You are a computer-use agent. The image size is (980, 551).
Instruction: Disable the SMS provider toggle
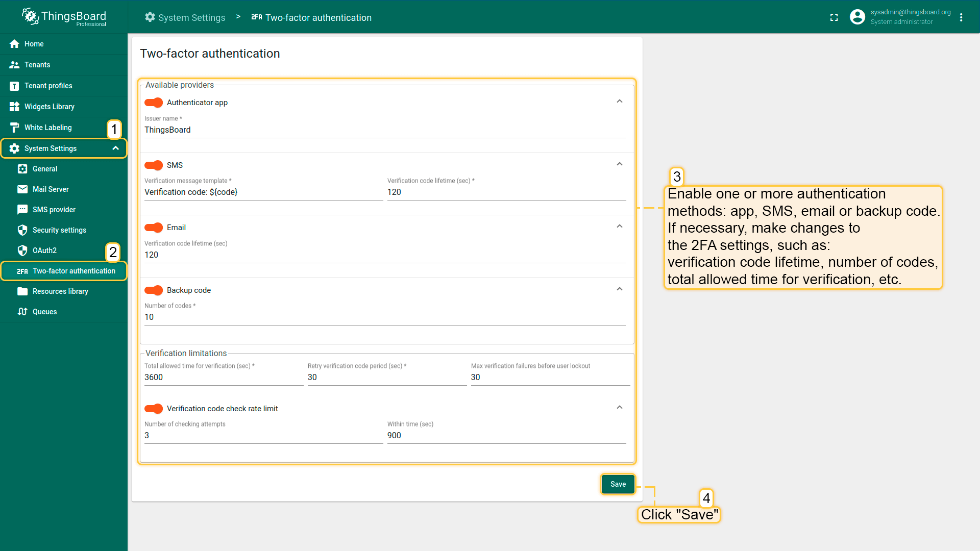pyautogui.click(x=154, y=165)
